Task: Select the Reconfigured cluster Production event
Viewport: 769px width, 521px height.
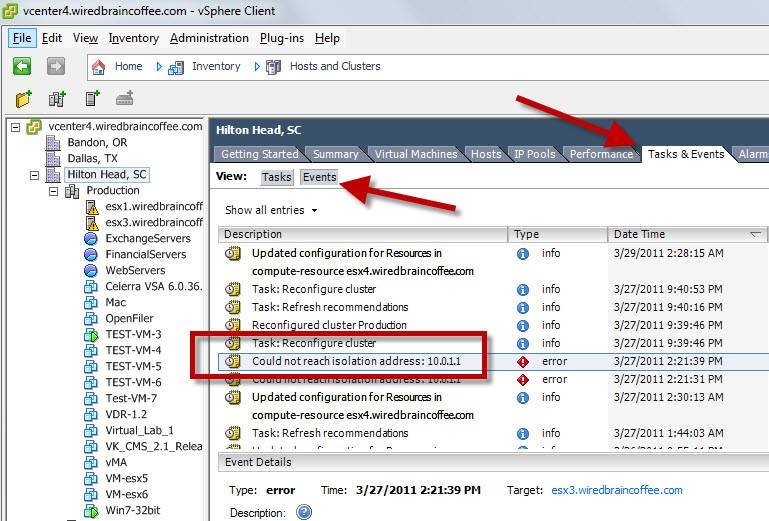Action: coord(492,325)
